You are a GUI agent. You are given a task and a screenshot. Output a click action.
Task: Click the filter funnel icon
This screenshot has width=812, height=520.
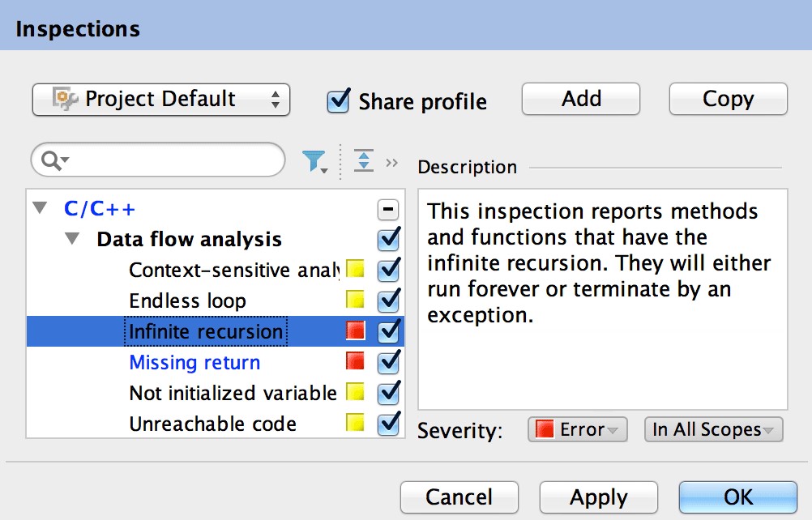pos(314,162)
